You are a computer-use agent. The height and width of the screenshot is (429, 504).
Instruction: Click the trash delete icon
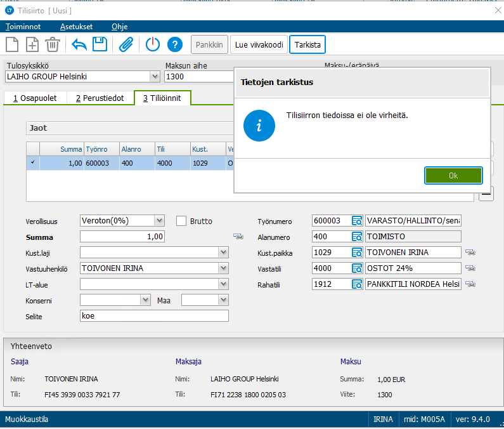[53, 44]
